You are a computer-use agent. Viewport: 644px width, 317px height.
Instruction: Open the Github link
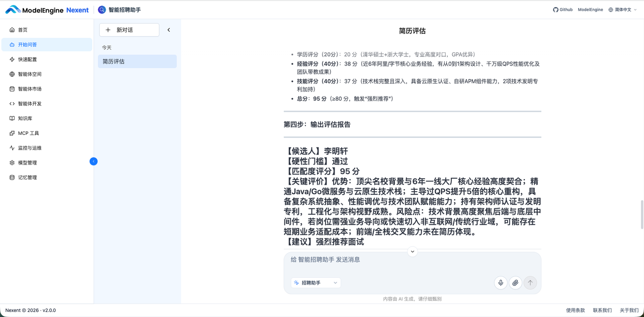(x=562, y=9)
